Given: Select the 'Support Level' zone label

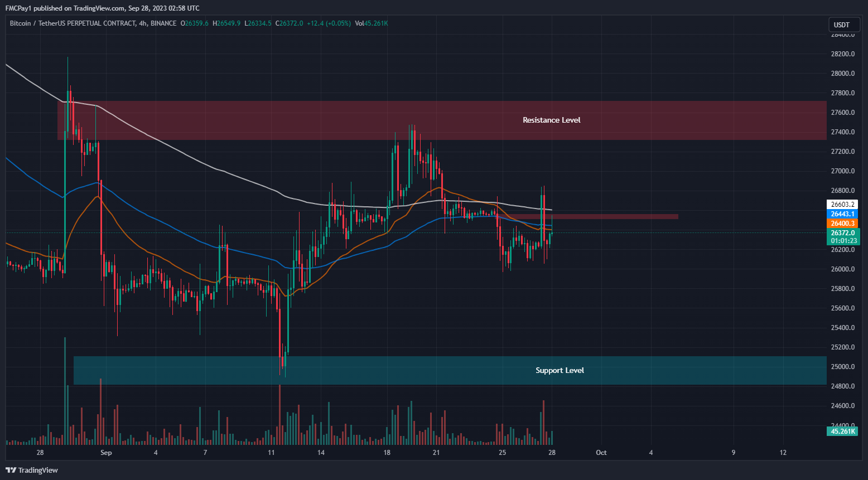Looking at the screenshot, I should click(560, 370).
